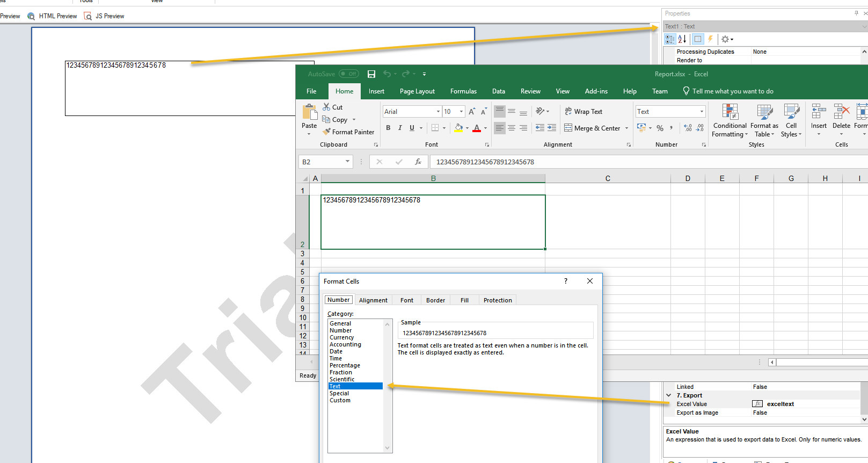This screenshot has height=463, width=868.
Task: Click Format as Table button
Action: (x=764, y=121)
